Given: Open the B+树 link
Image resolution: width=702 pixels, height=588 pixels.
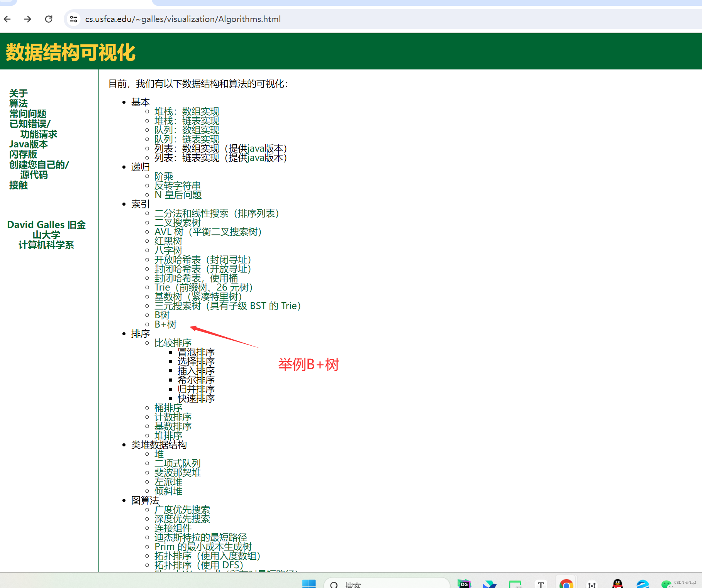Looking at the screenshot, I should [x=165, y=324].
